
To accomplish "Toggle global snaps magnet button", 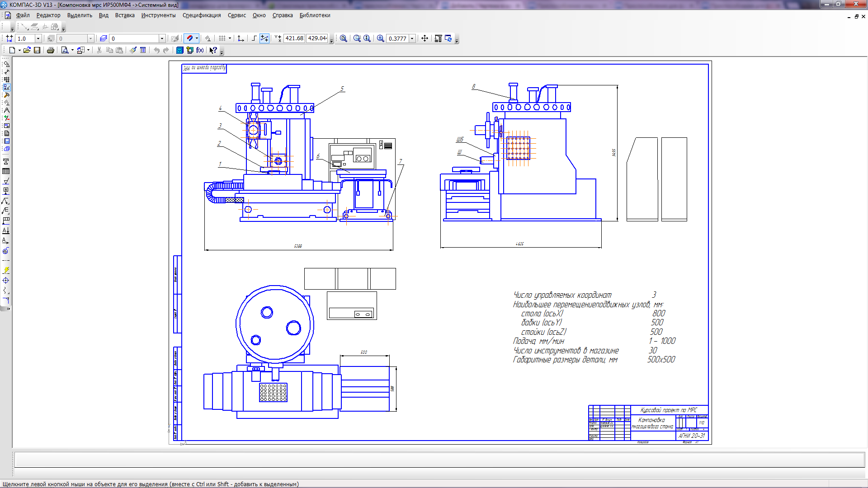I will tap(190, 38).
